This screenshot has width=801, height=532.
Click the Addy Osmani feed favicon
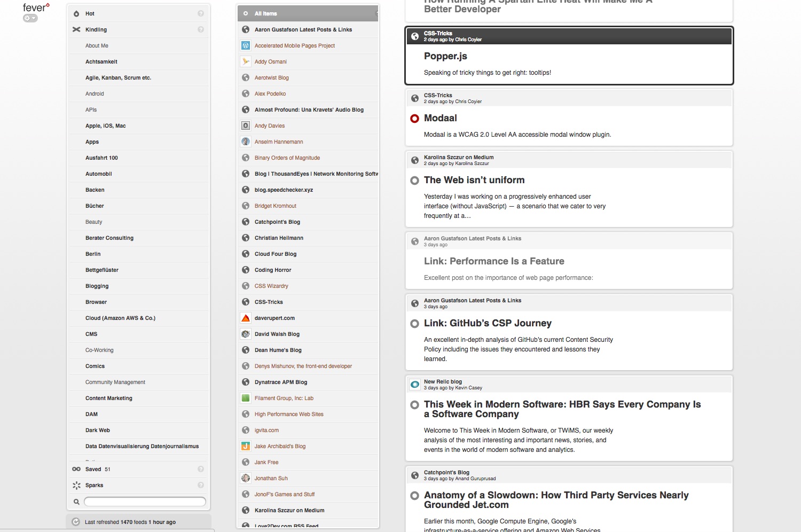pyautogui.click(x=246, y=61)
